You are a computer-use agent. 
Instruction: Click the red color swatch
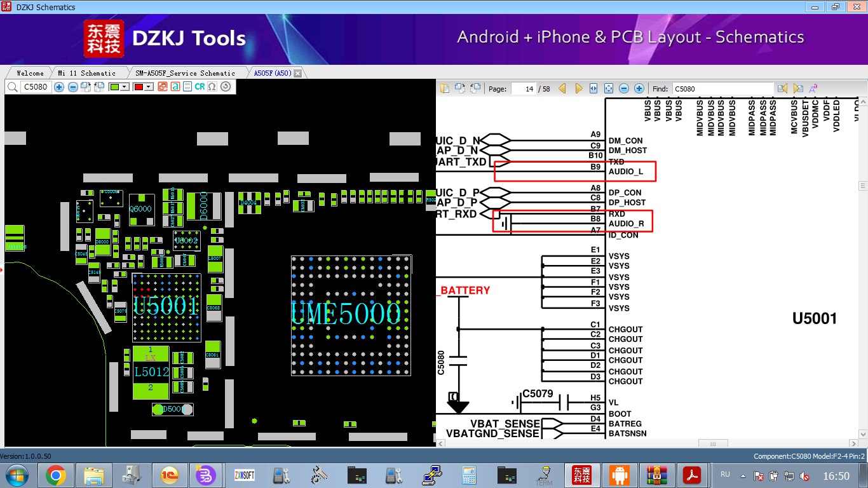point(139,86)
